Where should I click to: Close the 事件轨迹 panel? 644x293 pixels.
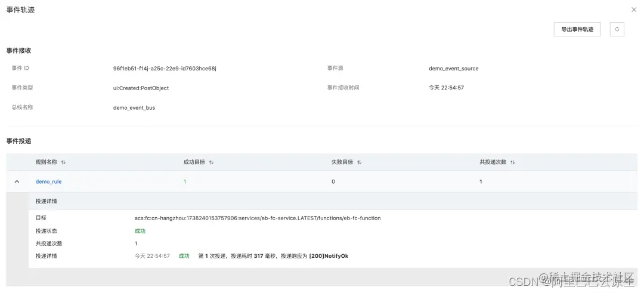pyautogui.click(x=634, y=10)
